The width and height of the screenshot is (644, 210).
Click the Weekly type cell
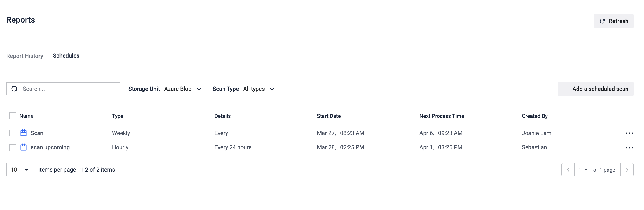click(121, 133)
